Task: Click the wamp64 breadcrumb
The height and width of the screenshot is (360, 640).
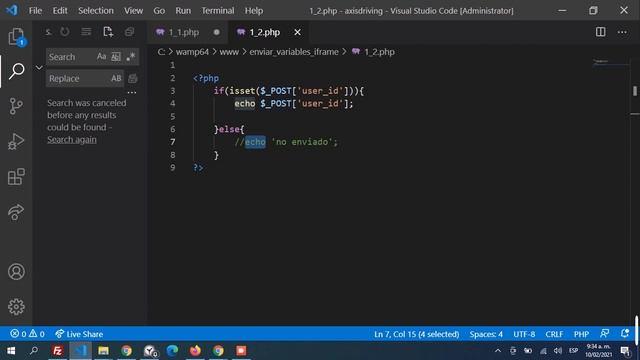Action: click(x=192, y=52)
